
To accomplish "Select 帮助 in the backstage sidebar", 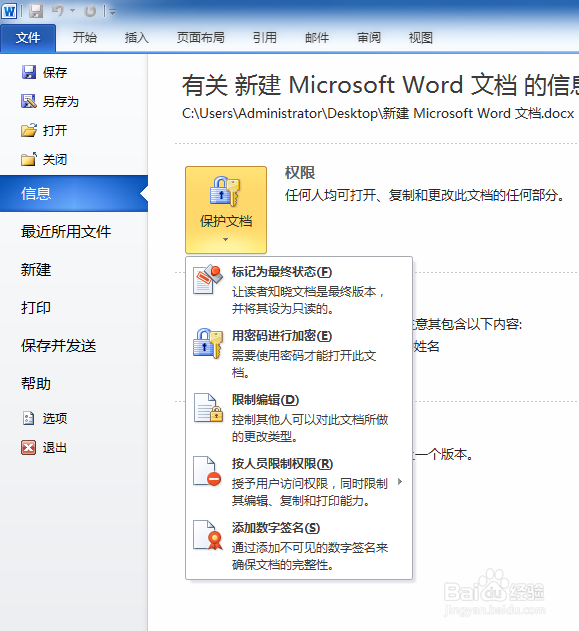I will [36, 384].
